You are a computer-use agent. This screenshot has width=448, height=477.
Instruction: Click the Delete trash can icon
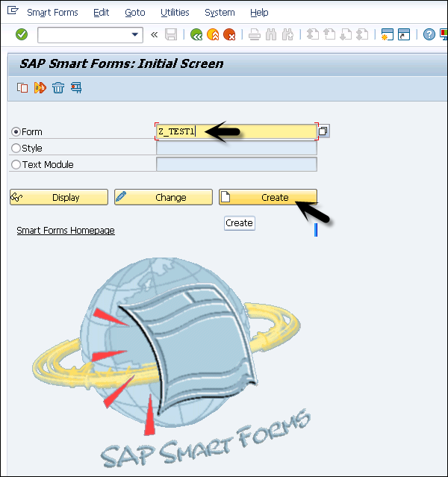point(58,88)
